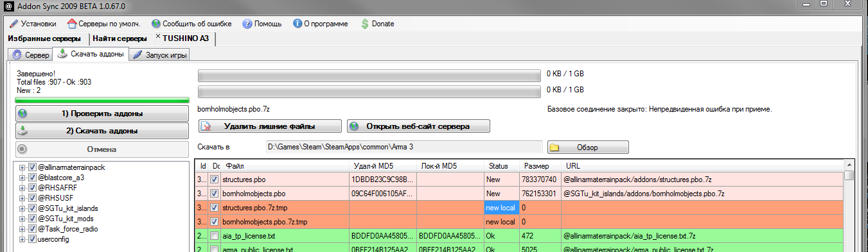Image resolution: width=868 pixels, height=252 pixels.
Task: Open the Запуск игры sub-tab
Action: [160, 55]
